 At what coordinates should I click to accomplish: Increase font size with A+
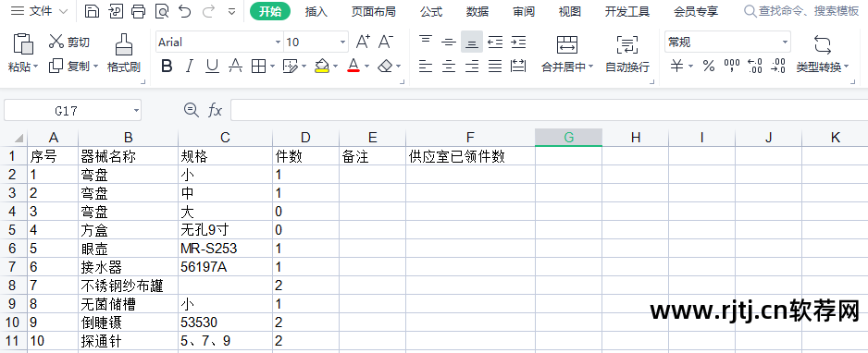coord(363,42)
